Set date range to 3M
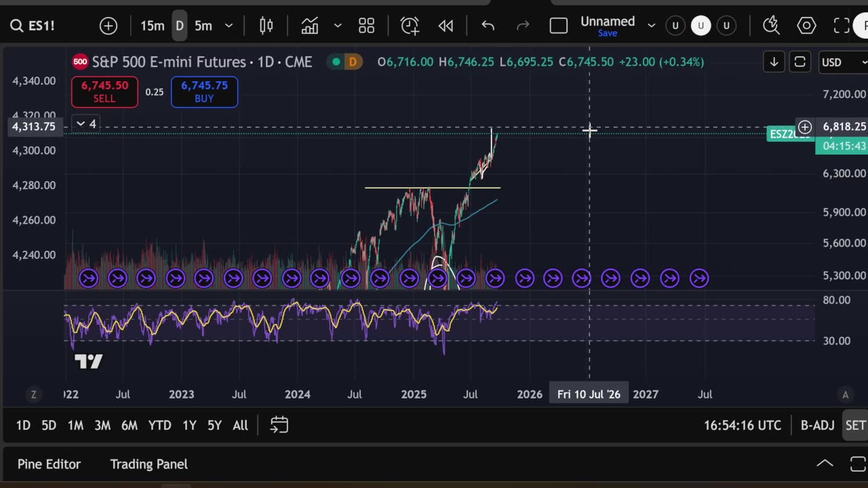The width and height of the screenshot is (868, 488). click(x=102, y=425)
